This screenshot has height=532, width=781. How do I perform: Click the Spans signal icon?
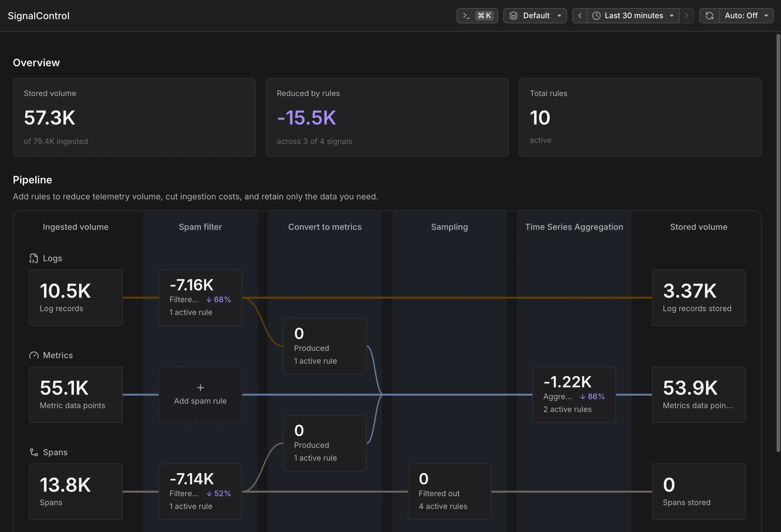point(34,452)
